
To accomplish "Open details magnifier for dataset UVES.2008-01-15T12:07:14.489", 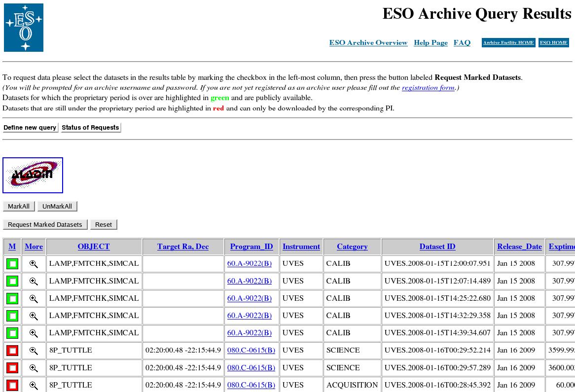I will (34, 281).
